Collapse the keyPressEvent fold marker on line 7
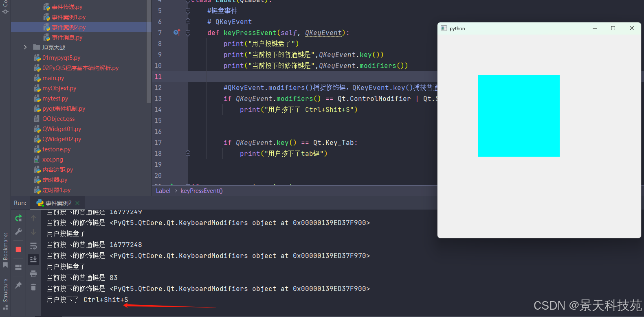The image size is (644, 317). (188, 33)
